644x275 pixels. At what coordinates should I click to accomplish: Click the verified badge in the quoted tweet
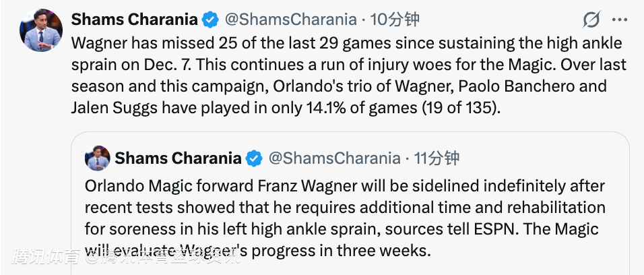coord(254,159)
